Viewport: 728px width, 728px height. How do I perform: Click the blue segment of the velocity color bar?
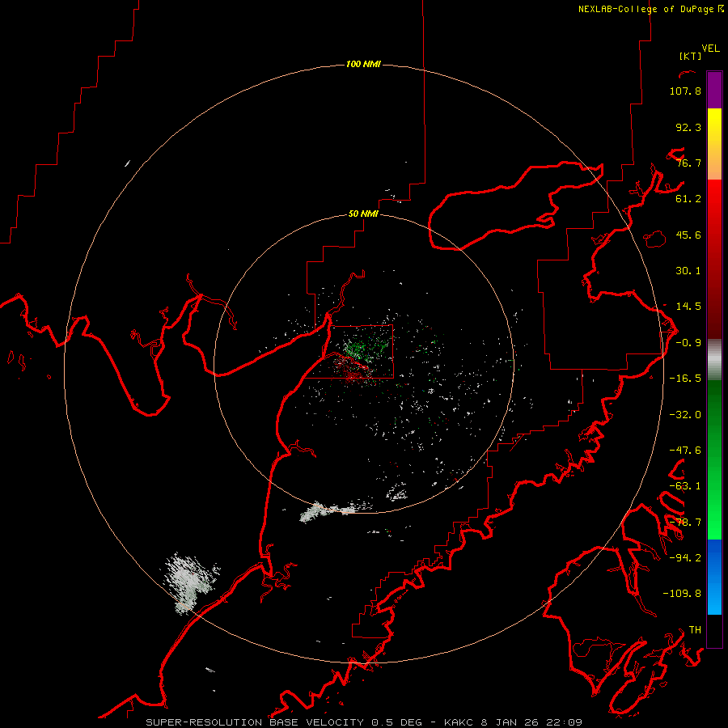714,577
